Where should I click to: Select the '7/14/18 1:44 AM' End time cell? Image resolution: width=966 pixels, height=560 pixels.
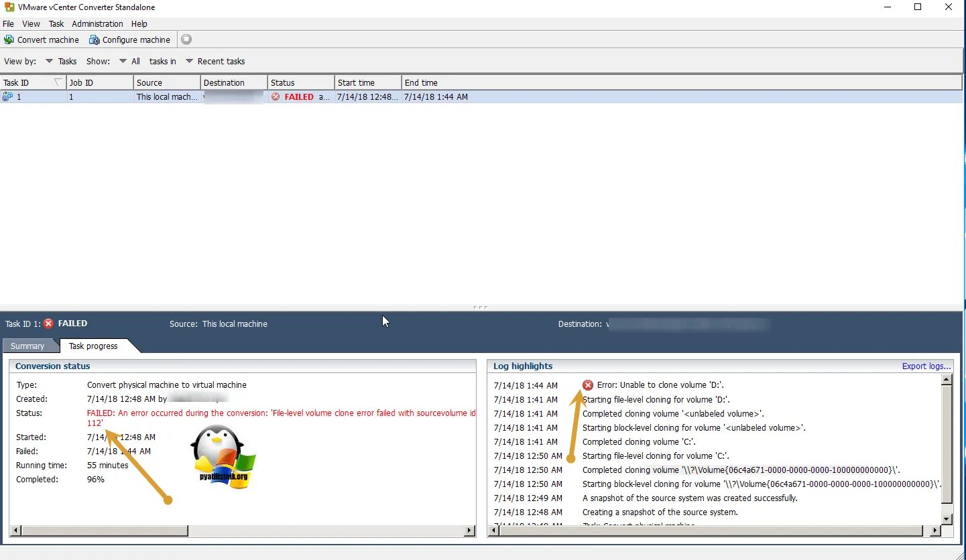436,96
